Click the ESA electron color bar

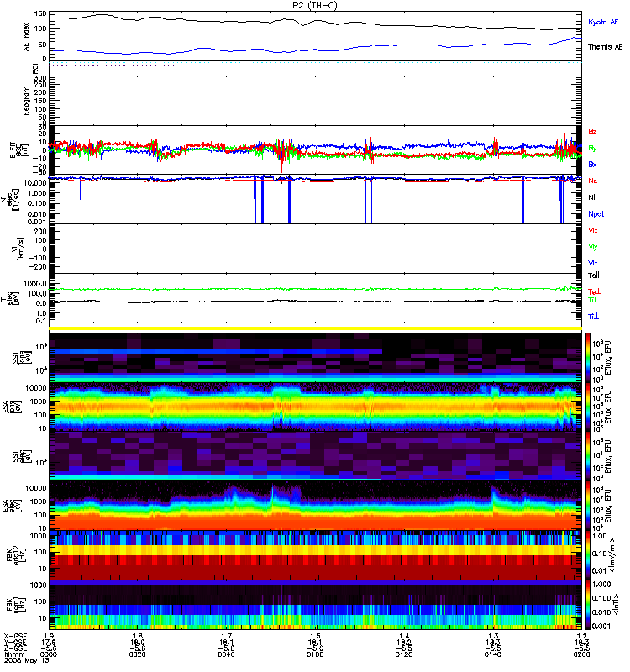[x=588, y=505]
